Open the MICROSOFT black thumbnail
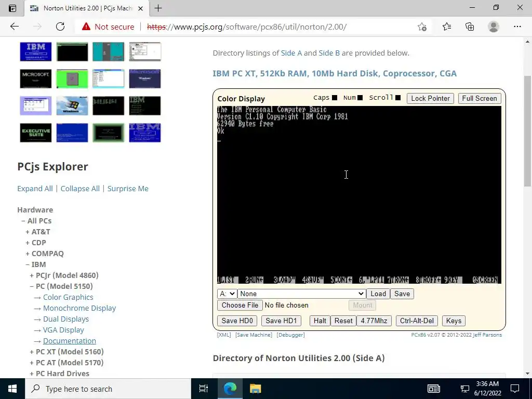 (x=36, y=78)
